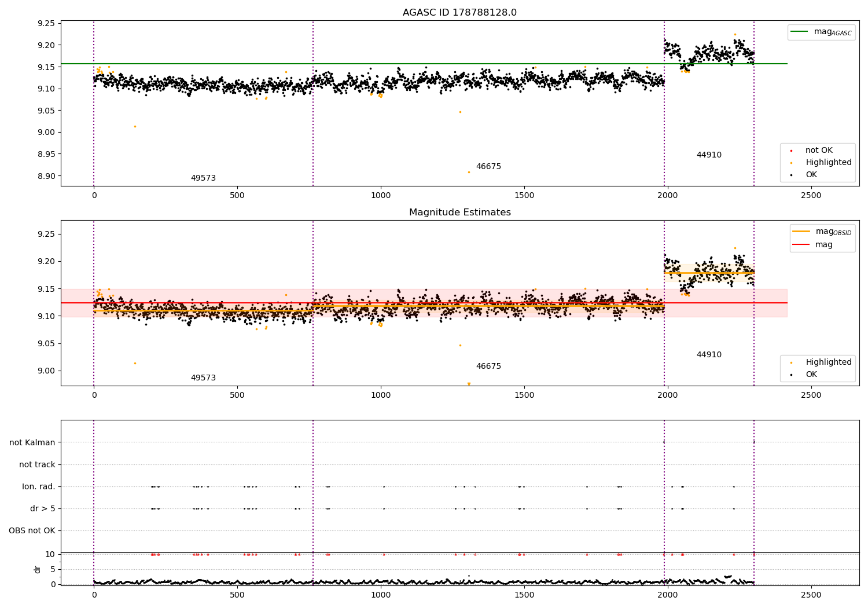The image size is (868, 608).
Task: Click the 'Magnitude Estimates' plot title
Action: coord(459,213)
